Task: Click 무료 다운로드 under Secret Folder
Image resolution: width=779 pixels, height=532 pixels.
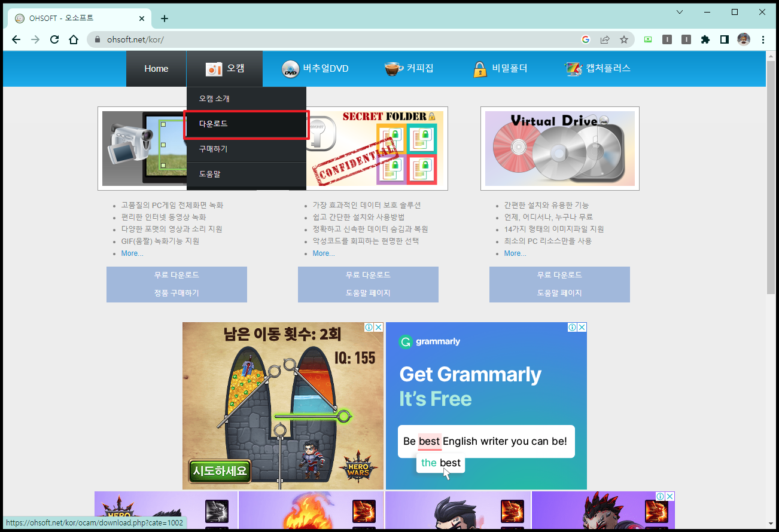Action: 368,275
